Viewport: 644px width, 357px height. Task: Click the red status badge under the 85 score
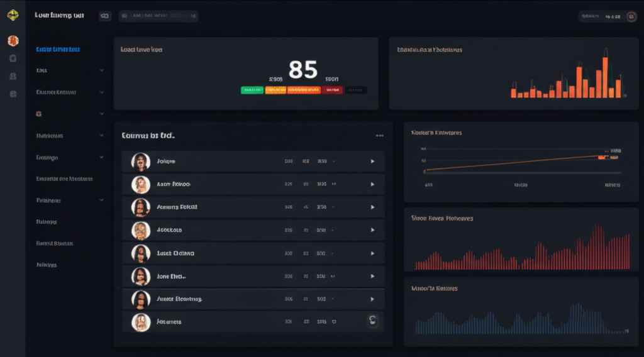pyautogui.click(x=332, y=90)
